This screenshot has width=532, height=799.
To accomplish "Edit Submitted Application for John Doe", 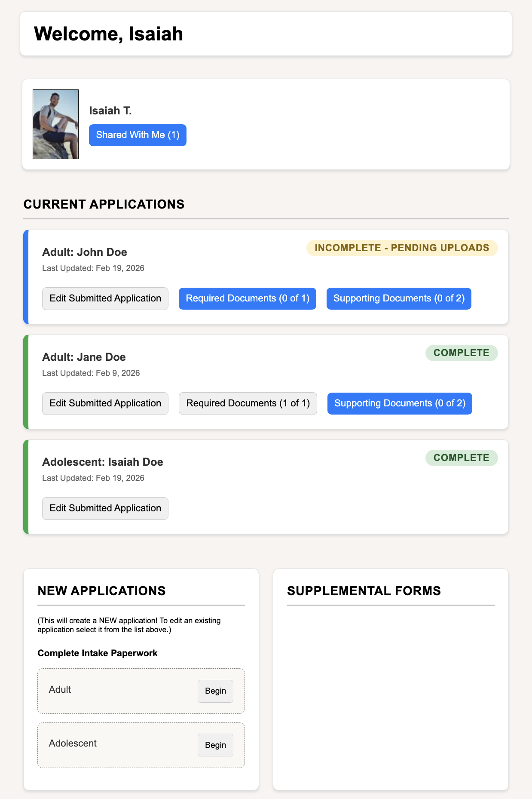I will [105, 298].
